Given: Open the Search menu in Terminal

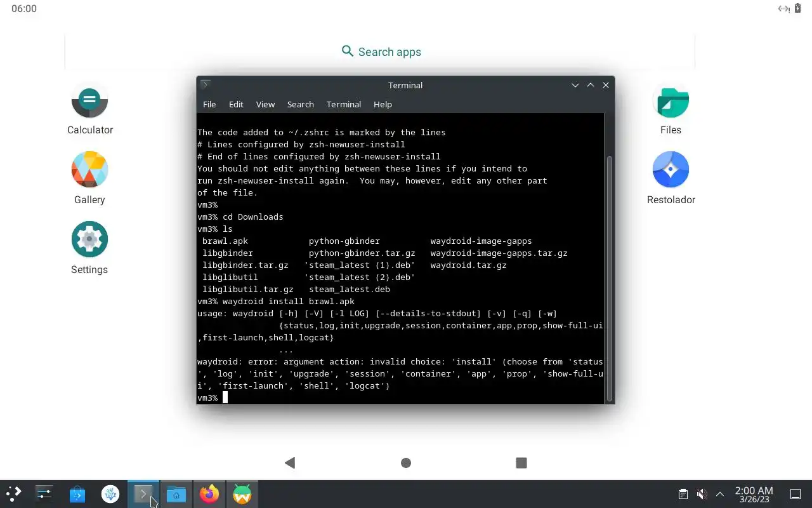Looking at the screenshot, I should pyautogui.click(x=300, y=104).
